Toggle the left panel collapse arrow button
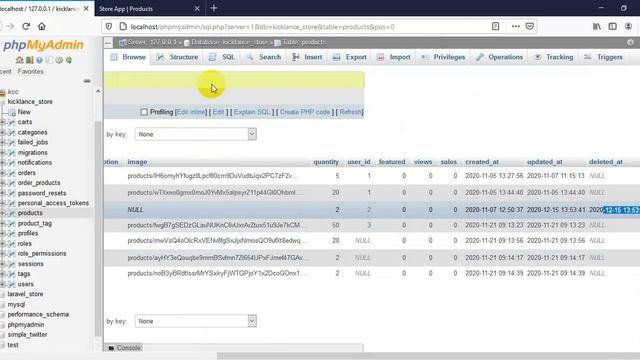This screenshot has width=640, height=360. point(108,42)
